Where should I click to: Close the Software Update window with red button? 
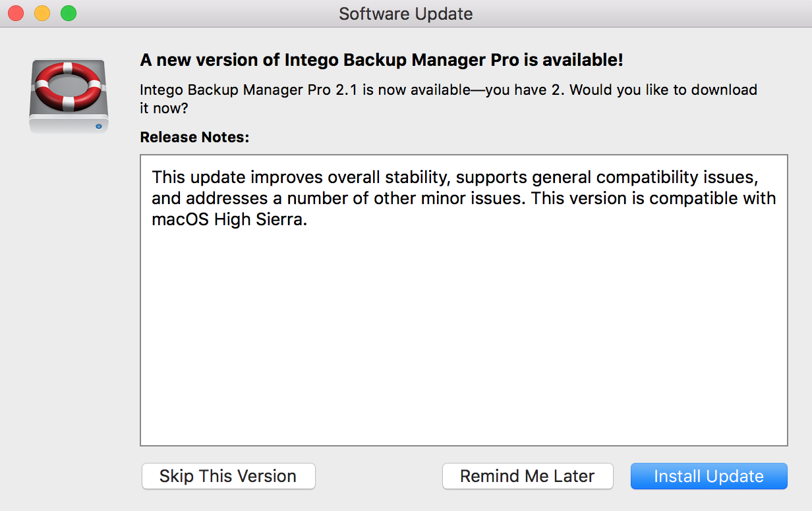[x=16, y=13]
